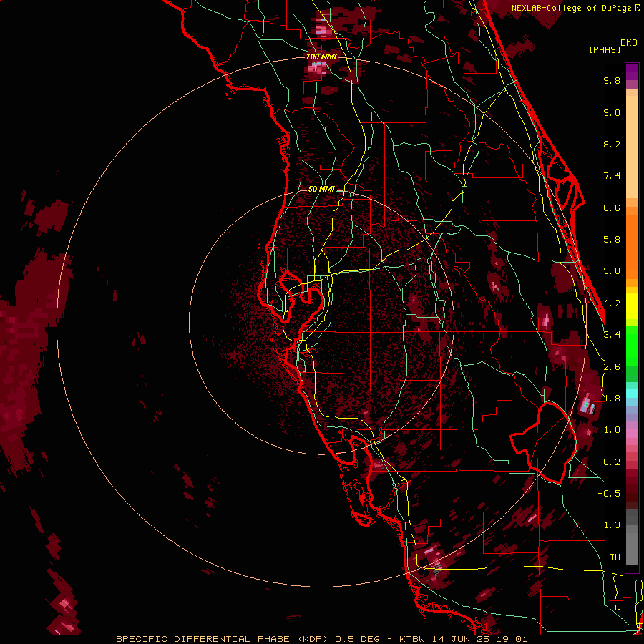This screenshot has width=644, height=644.
Task: Pick the dark orange segment of the color bar
Action: coord(632,246)
